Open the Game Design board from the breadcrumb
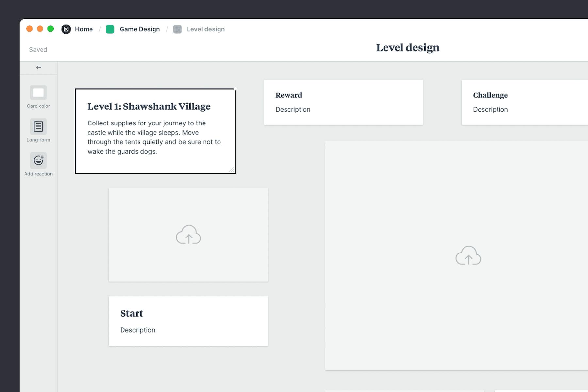This screenshot has width=588, height=392. click(139, 29)
